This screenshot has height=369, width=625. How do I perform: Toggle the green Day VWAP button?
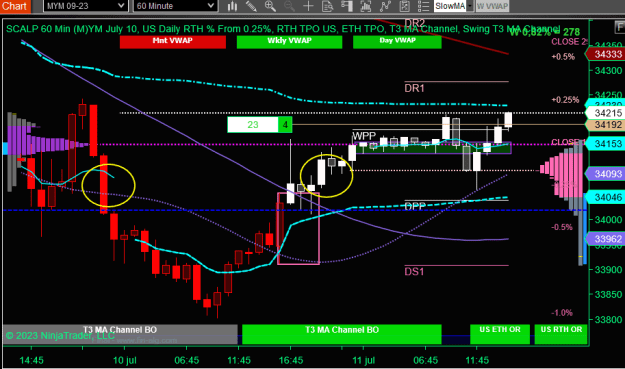(x=397, y=41)
